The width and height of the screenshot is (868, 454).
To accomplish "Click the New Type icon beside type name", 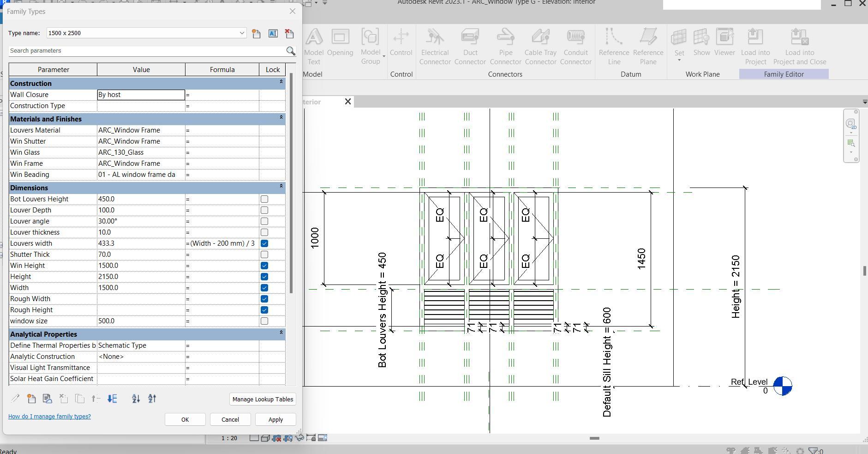I will pos(256,33).
